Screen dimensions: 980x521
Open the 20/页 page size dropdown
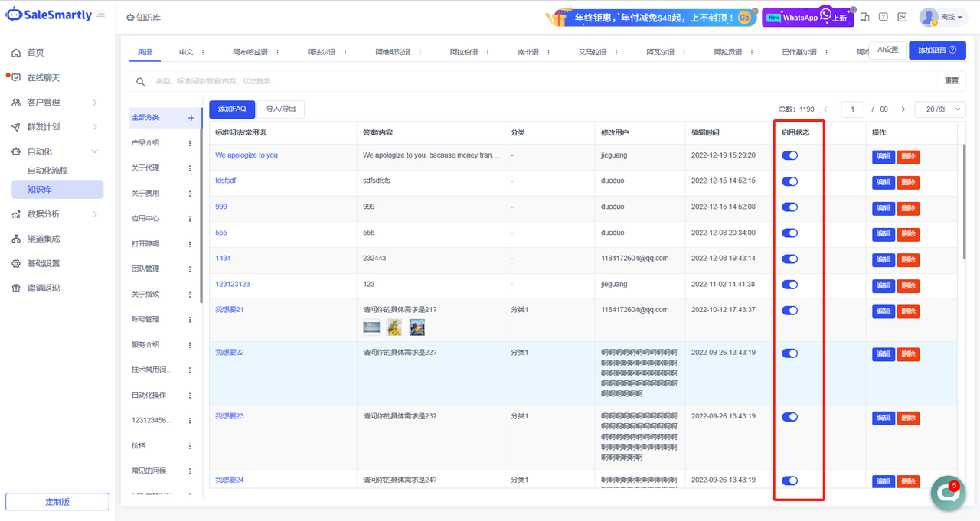pos(940,109)
